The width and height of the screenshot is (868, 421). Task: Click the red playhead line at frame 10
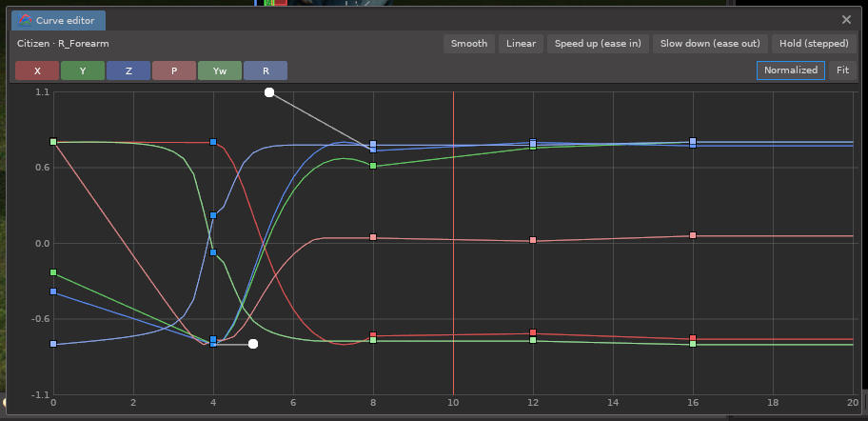(453, 243)
